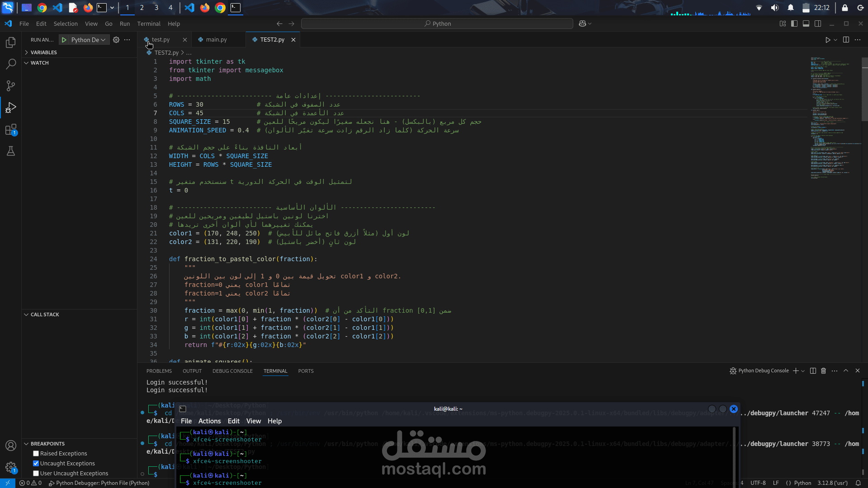The image size is (868, 488).
Task: Start debugging with green play button
Action: click(64, 40)
